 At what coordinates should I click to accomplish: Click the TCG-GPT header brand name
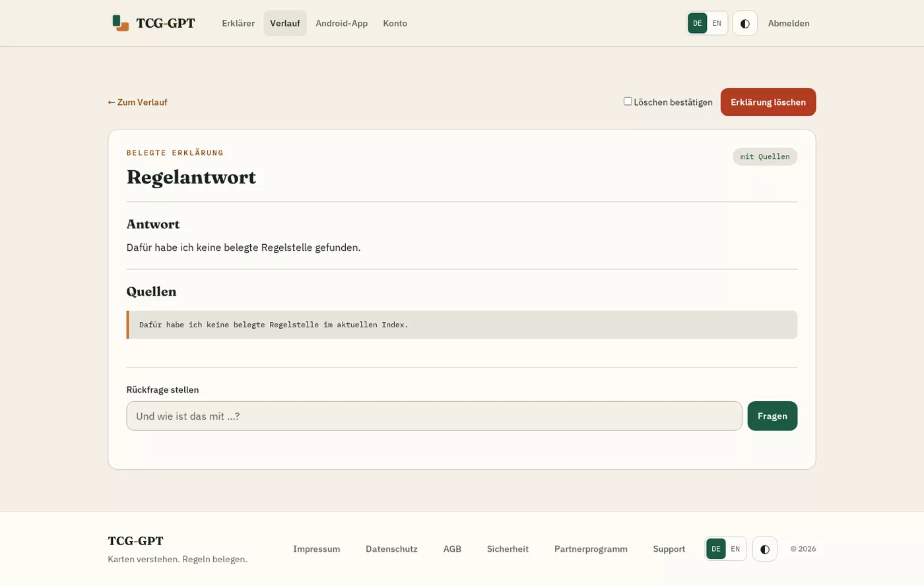166,23
